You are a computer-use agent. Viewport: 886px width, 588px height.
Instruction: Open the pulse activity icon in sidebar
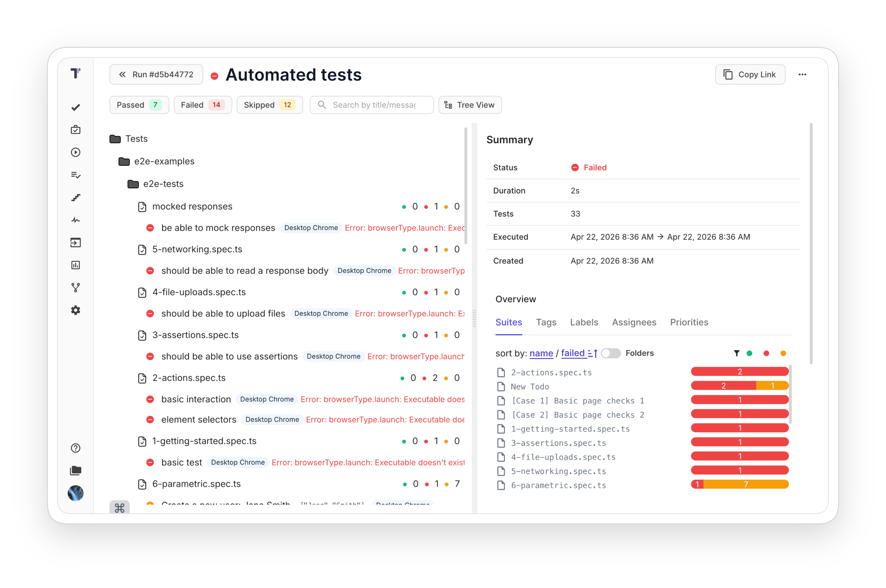coord(76,220)
